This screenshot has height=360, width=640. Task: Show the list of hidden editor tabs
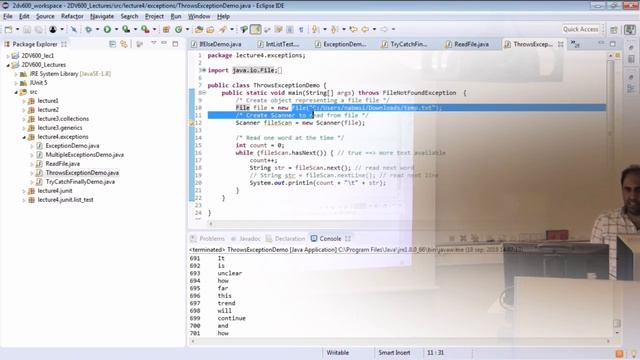click(575, 44)
